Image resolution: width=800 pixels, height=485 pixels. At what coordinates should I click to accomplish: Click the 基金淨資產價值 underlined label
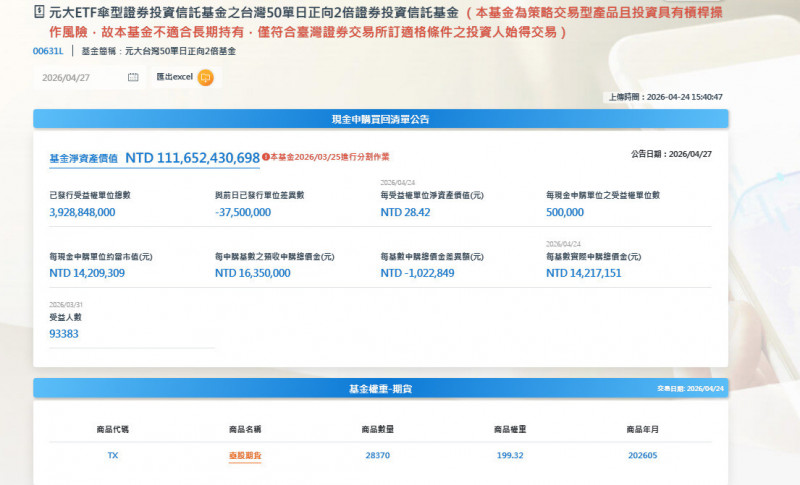83,158
